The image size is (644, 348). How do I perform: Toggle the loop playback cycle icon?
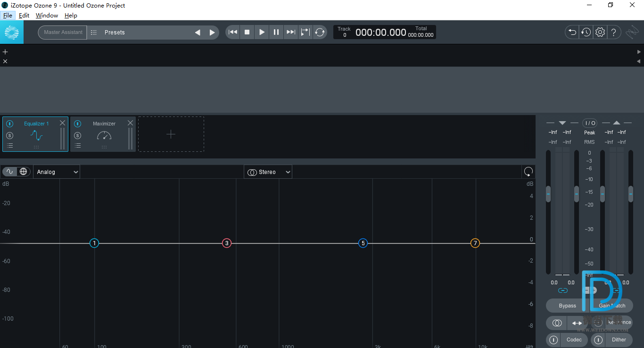320,32
